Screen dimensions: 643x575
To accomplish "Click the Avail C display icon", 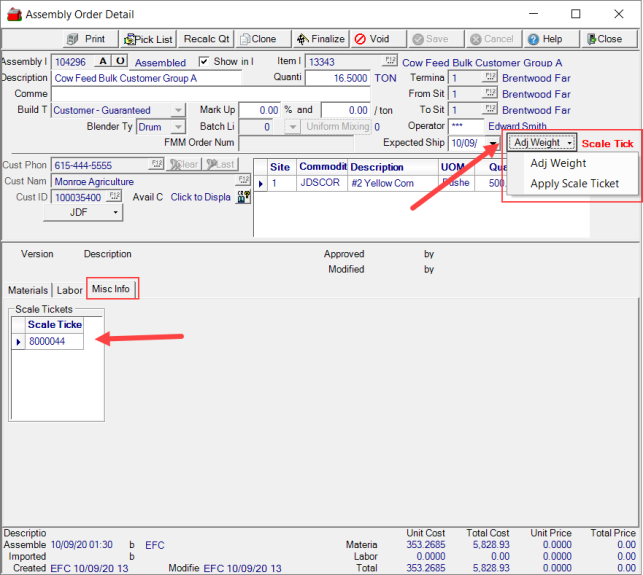I will 243,197.
